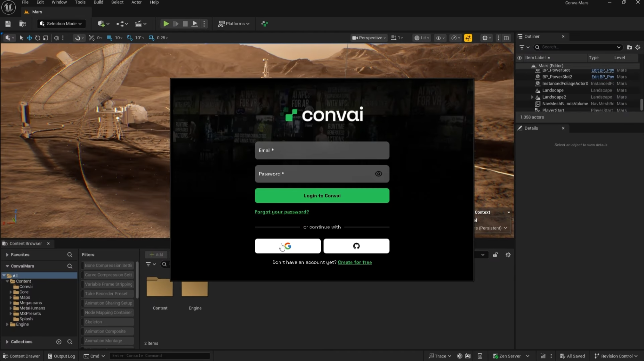Open the File menu

point(25,2)
